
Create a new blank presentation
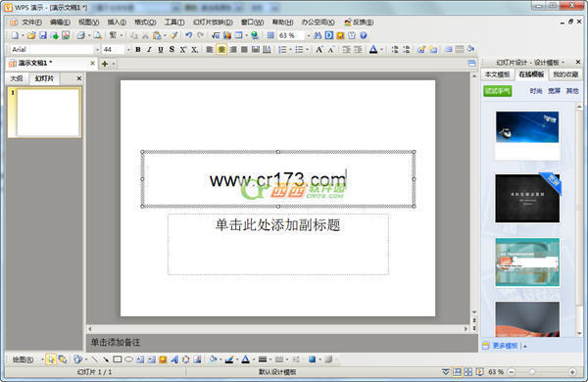[x=15, y=35]
